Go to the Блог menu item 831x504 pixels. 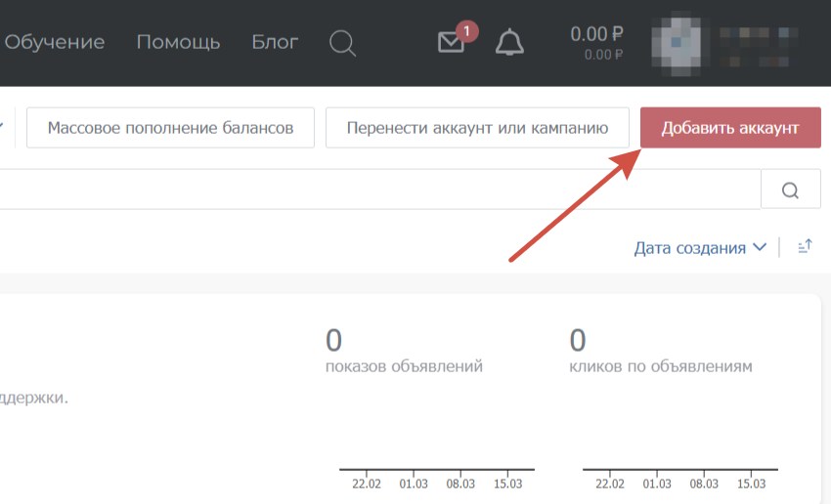click(275, 42)
